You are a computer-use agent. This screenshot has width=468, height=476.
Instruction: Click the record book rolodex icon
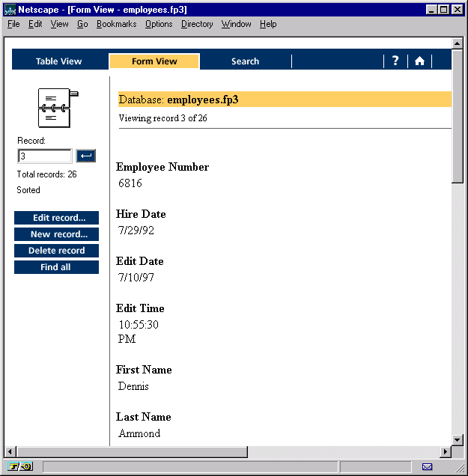(58, 108)
